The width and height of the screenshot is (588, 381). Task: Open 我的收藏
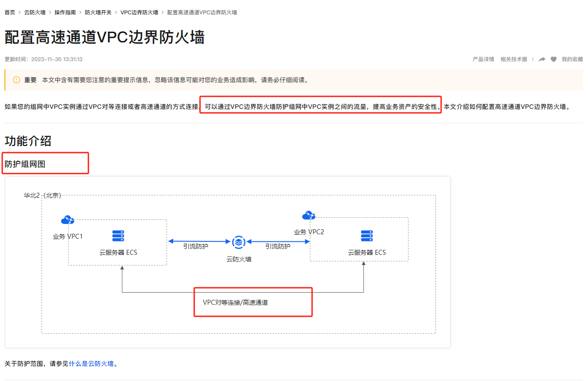click(572, 59)
